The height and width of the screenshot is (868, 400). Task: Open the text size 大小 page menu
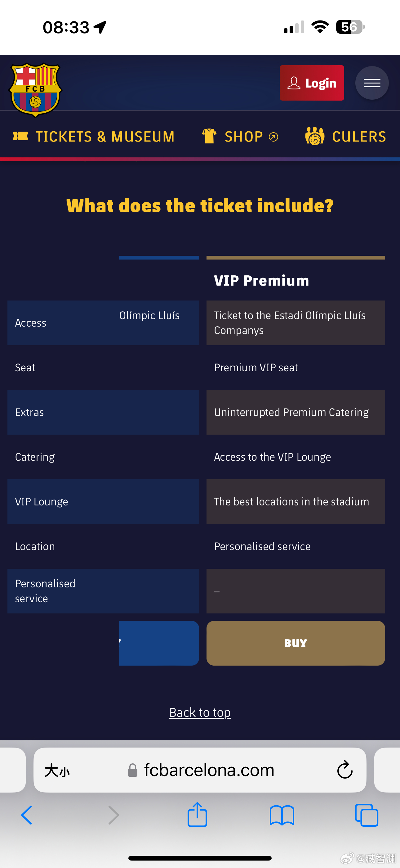(x=57, y=770)
